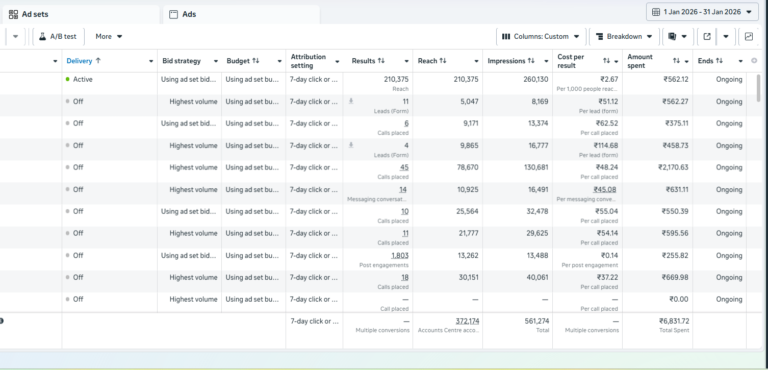Screen dimensions: 768x370
Task: Click the Export table data icon
Action: (707, 36)
